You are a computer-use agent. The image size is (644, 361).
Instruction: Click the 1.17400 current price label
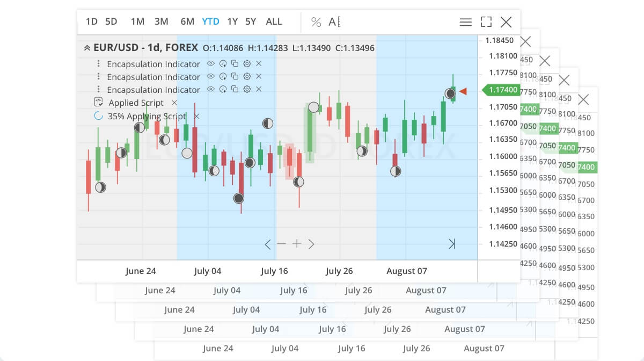tap(503, 90)
